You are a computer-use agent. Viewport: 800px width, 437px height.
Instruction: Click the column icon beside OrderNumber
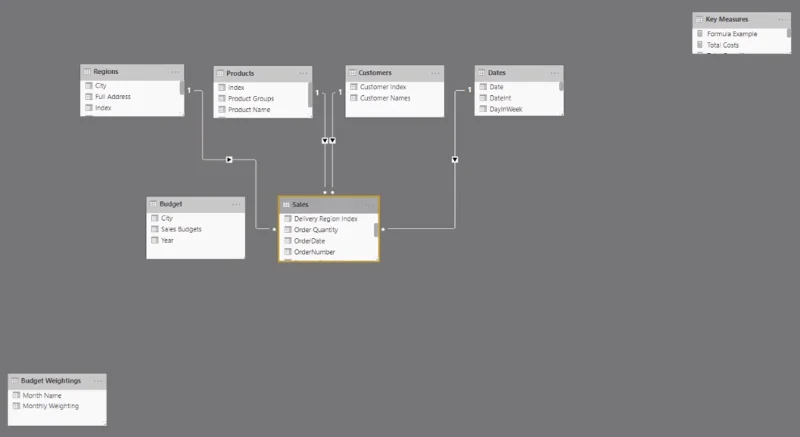coord(288,252)
